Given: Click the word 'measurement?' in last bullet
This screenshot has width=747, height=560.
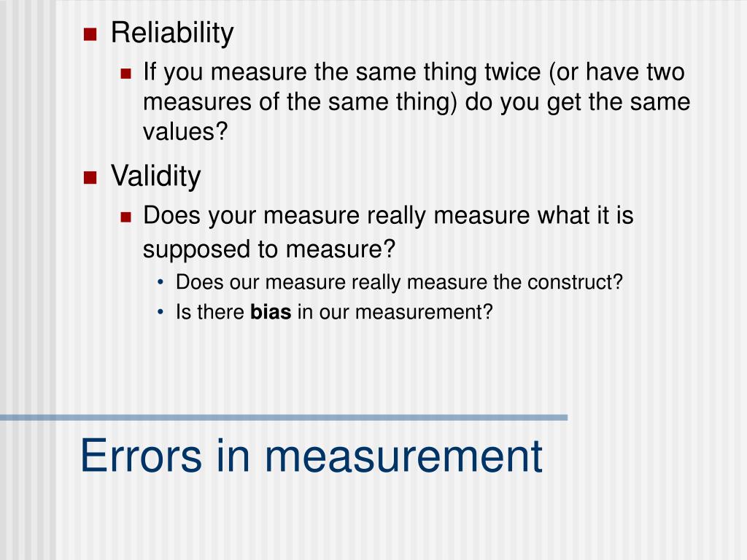Looking at the screenshot, I should [424, 312].
